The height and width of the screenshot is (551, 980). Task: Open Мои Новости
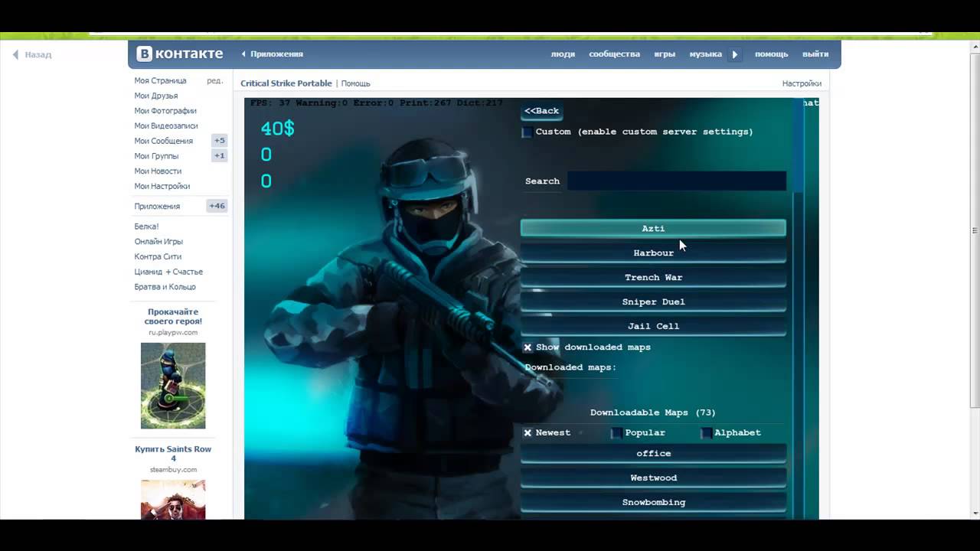(158, 171)
